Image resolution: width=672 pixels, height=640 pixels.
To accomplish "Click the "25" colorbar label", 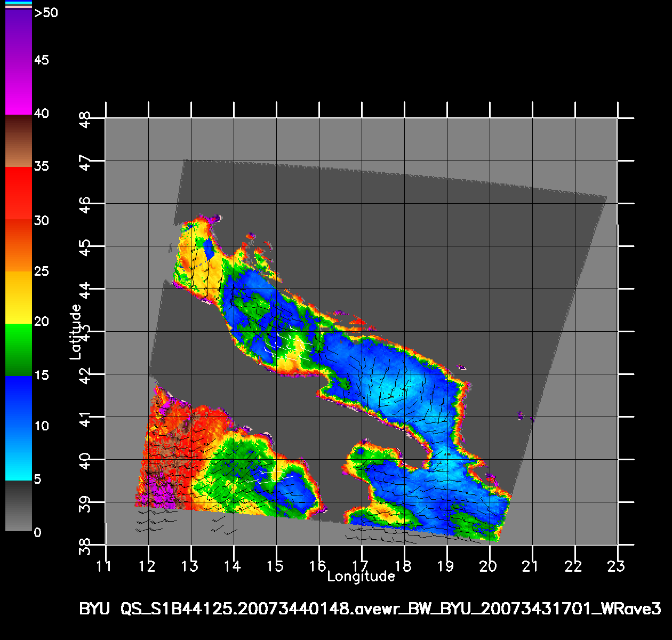I will pos(41,271).
